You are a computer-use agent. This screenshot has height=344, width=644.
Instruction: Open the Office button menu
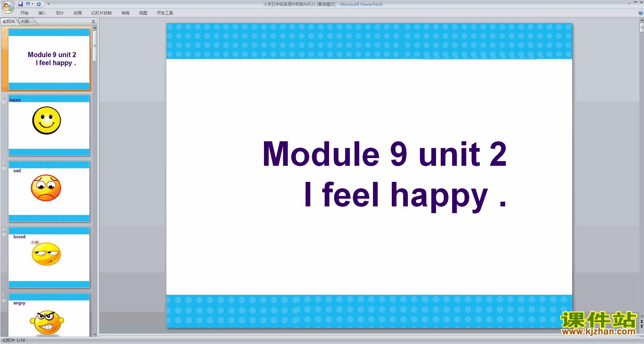click(x=7, y=7)
